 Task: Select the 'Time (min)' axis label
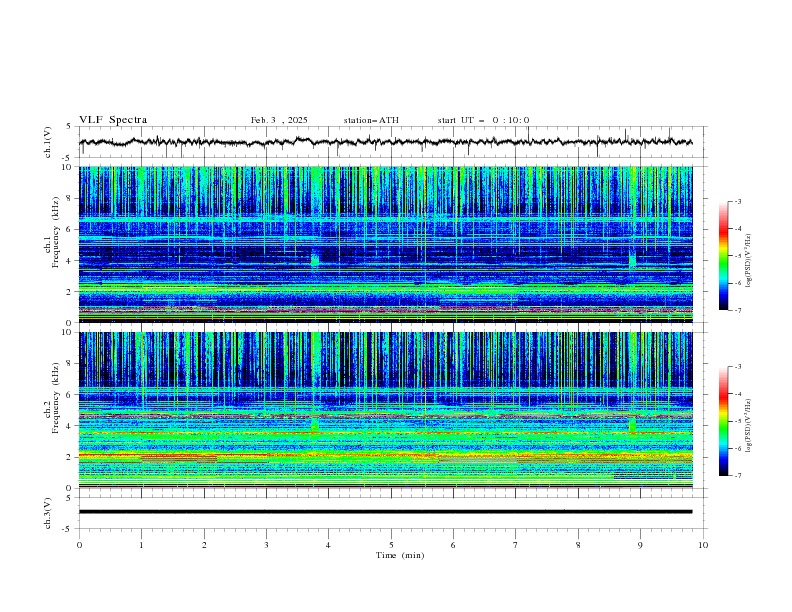(400, 555)
